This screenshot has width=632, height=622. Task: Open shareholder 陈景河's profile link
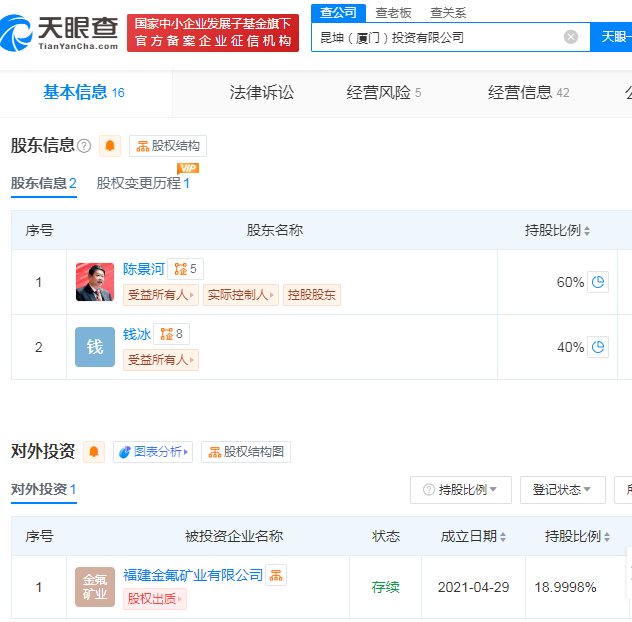143,269
